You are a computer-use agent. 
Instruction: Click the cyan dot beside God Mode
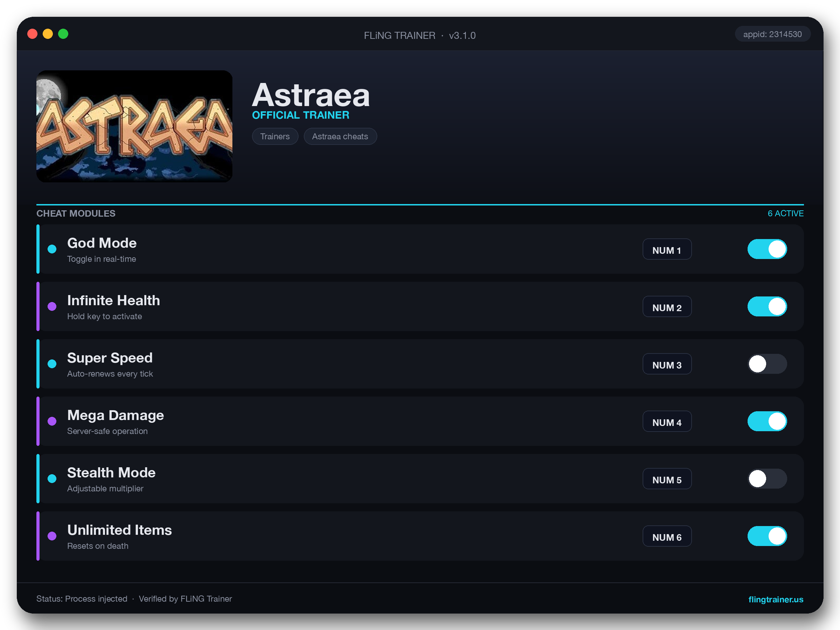click(x=52, y=249)
